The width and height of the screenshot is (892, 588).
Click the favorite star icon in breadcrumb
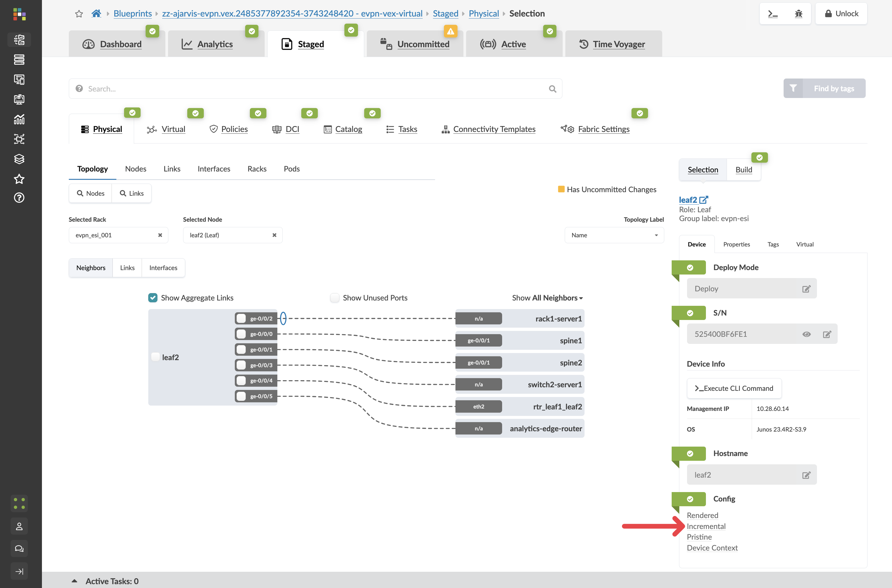tap(79, 14)
